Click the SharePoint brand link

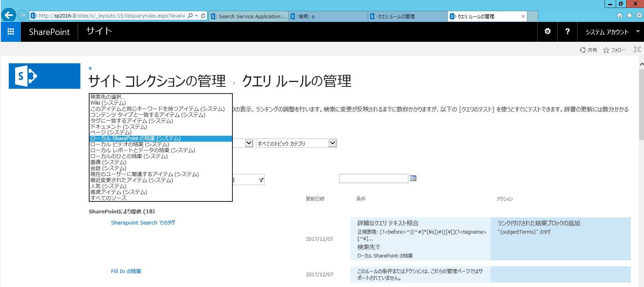49,32
